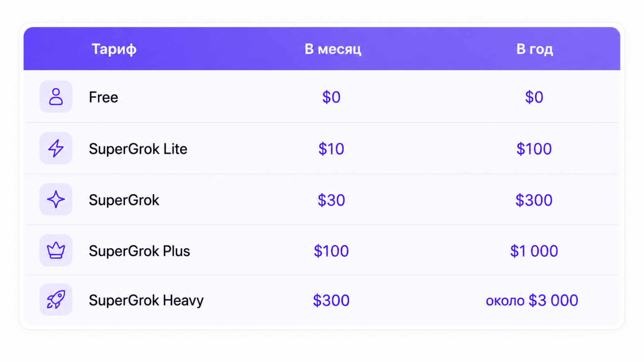Click the $300 monthly price for Heavy
The image size is (644, 362).
tap(331, 300)
